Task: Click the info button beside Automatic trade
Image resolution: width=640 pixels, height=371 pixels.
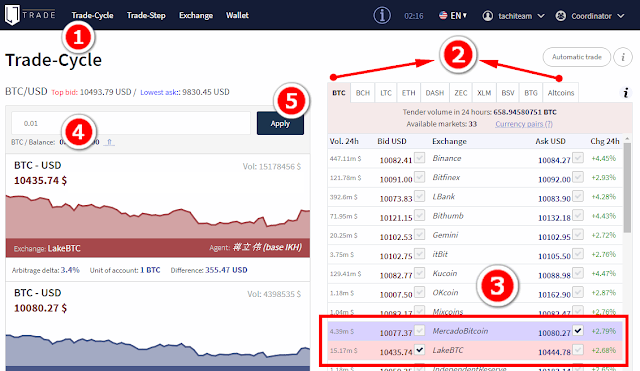Action: (x=623, y=57)
